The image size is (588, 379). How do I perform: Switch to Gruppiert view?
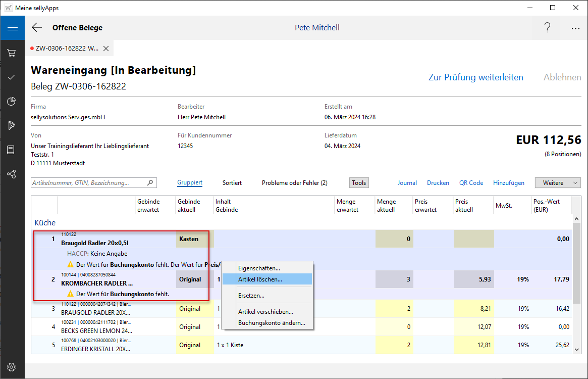click(x=190, y=183)
